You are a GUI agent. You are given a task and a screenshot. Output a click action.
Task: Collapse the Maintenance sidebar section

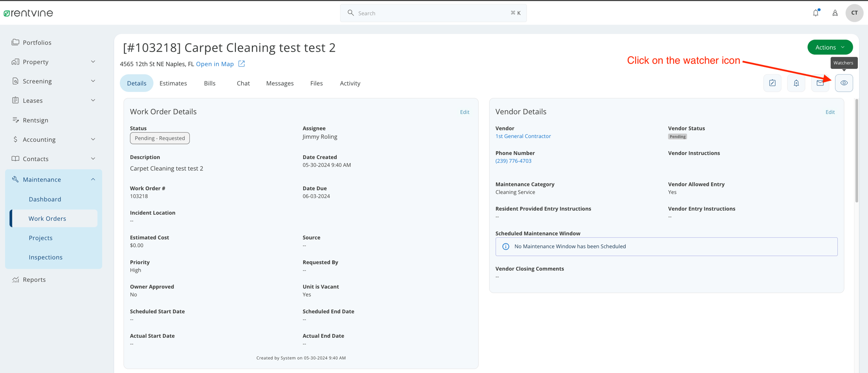(x=53, y=180)
